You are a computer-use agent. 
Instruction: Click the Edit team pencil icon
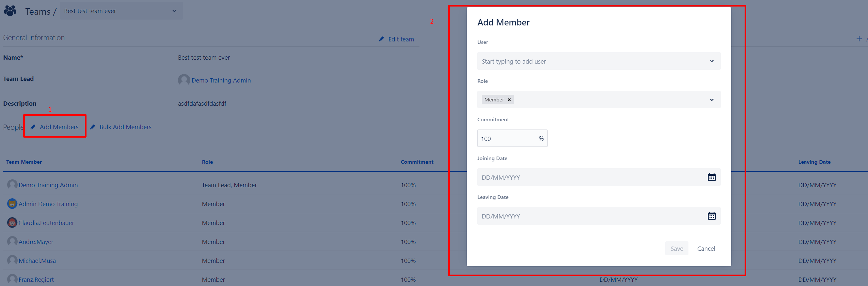pos(381,39)
